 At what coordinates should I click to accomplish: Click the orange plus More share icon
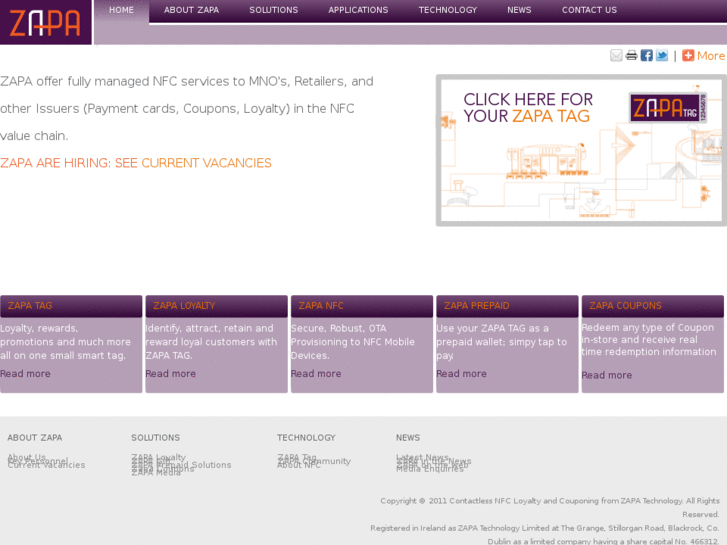click(x=688, y=56)
